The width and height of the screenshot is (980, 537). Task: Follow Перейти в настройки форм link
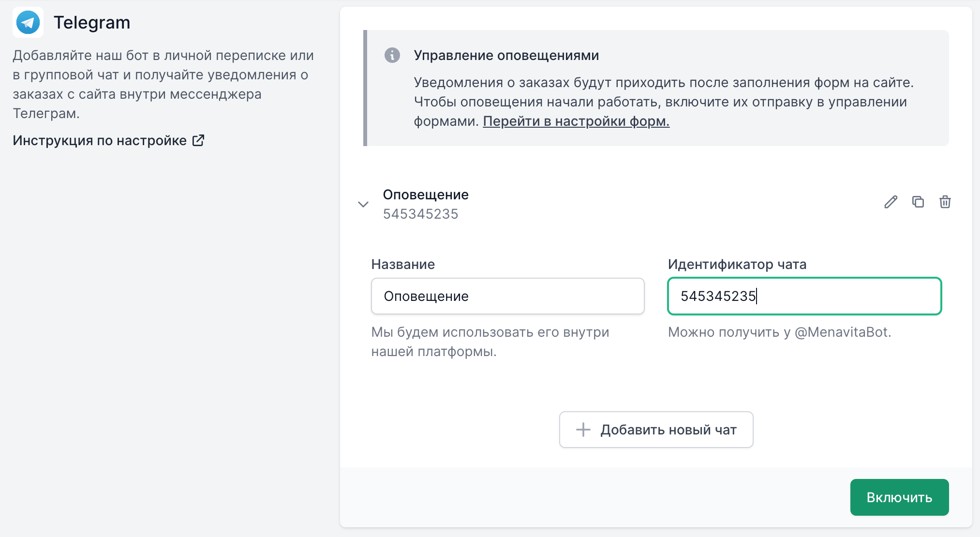pyautogui.click(x=576, y=121)
